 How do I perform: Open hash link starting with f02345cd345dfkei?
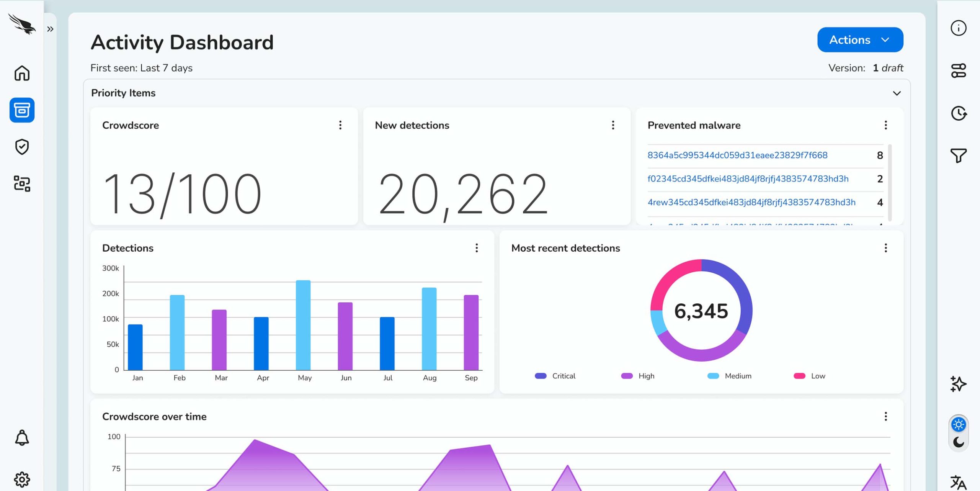(748, 179)
